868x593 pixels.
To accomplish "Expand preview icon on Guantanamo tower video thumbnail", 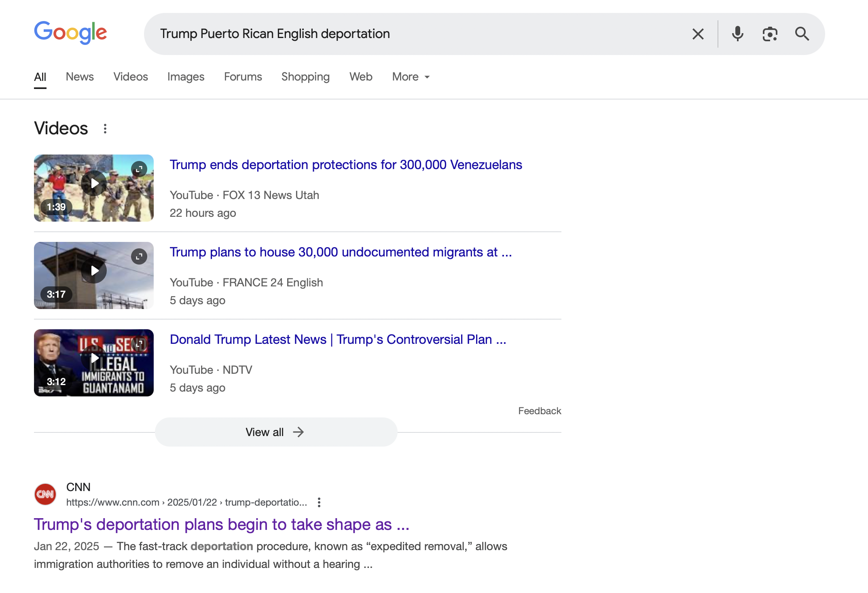I will point(139,256).
